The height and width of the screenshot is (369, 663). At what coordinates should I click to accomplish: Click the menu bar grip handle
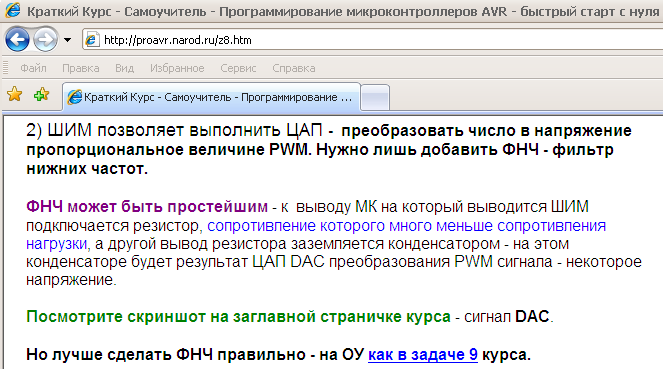(x=5, y=68)
